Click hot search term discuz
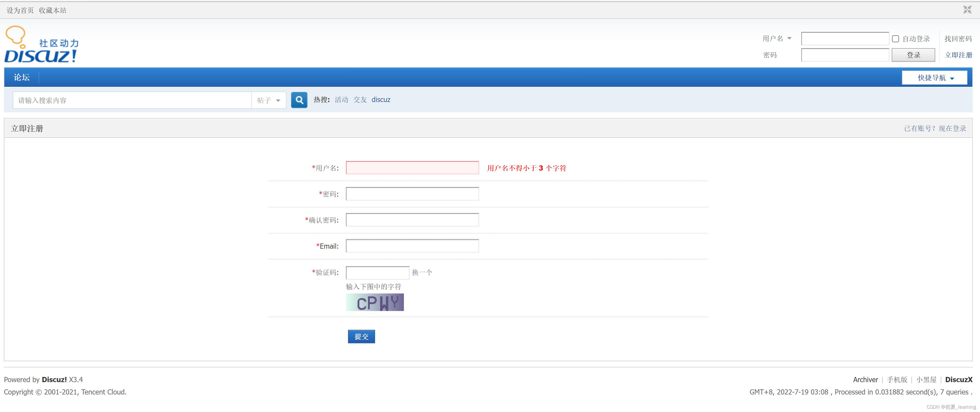Viewport: 980px width, 412px height. (381, 100)
